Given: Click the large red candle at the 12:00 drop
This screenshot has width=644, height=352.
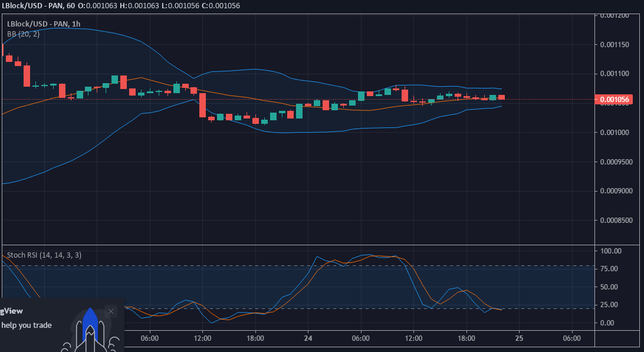Looking at the screenshot, I should coord(202,105).
